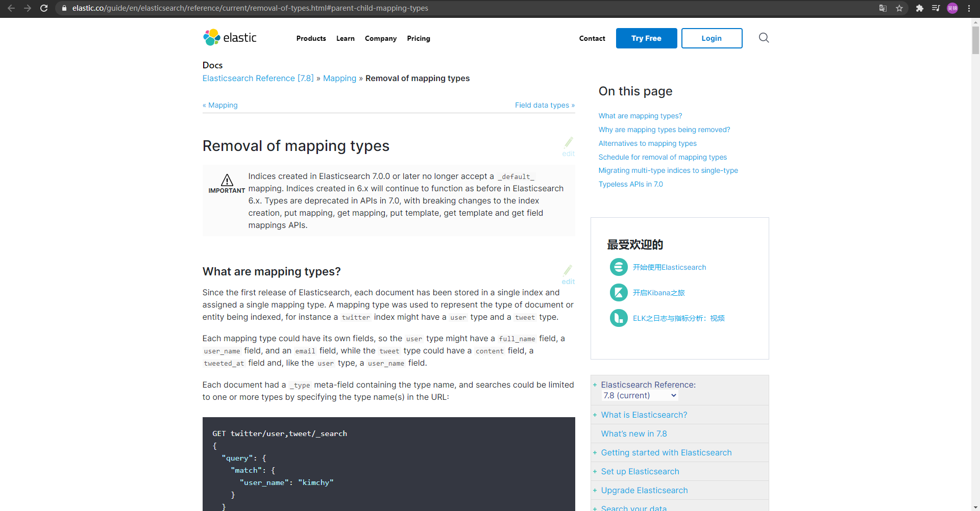Jump to Migrating multi-type indices to single-type

(x=668, y=170)
